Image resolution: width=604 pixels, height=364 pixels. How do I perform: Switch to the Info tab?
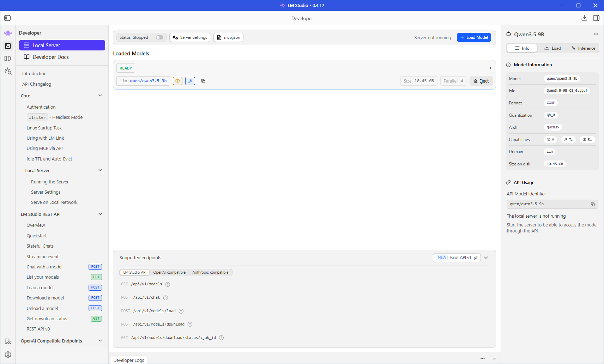point(522,48)
